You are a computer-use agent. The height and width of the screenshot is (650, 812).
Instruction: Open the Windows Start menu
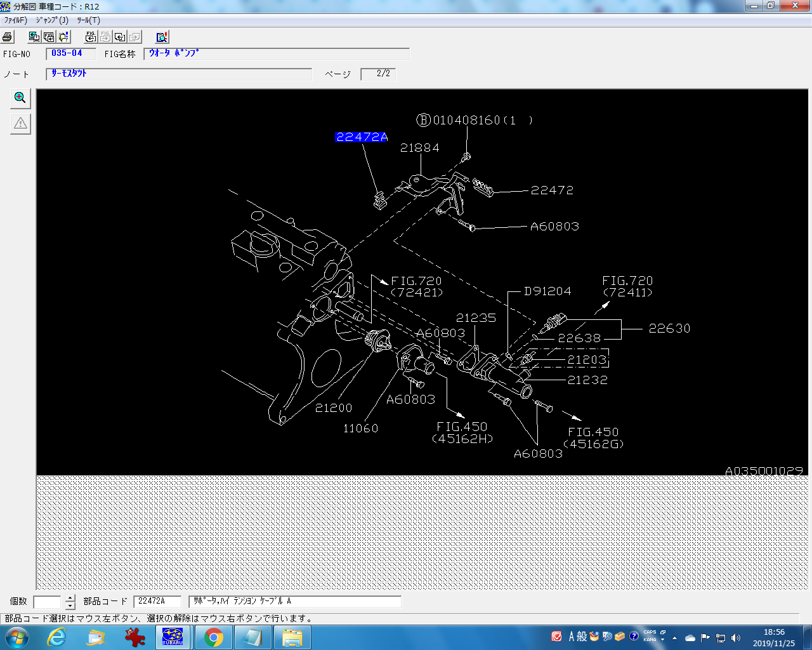pos(17,637)
